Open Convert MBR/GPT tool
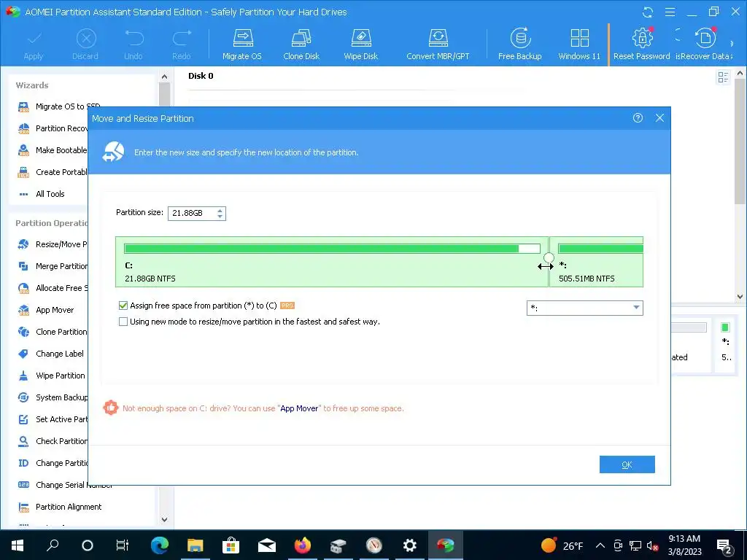Viewport: 747px width, 560px height. pos(438,44)
